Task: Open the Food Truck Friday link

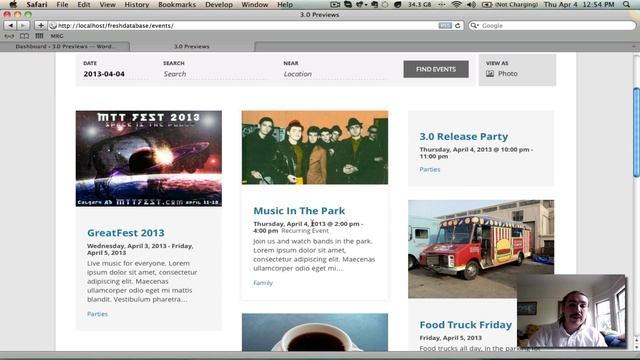Action: (466, 324)
